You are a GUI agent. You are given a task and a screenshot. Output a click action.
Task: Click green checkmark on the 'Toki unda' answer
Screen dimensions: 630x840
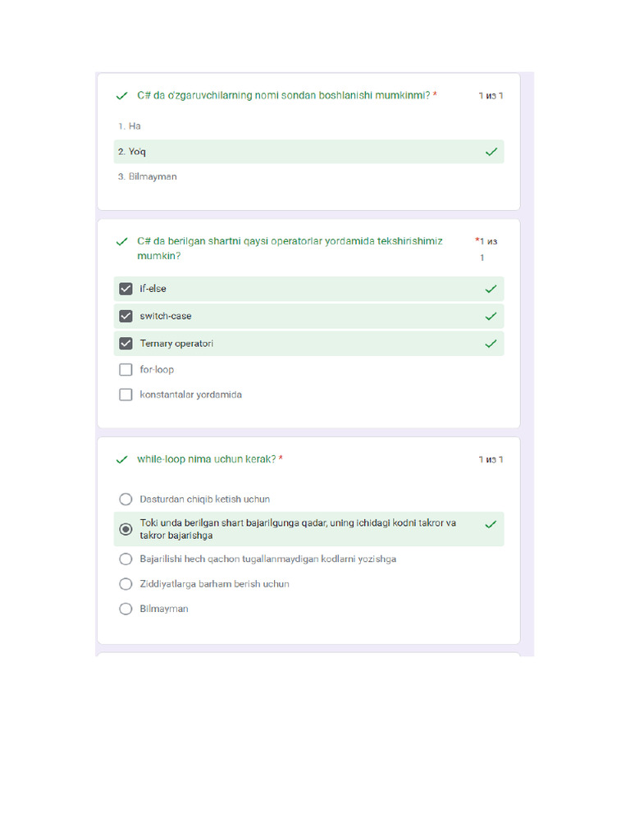491,523
